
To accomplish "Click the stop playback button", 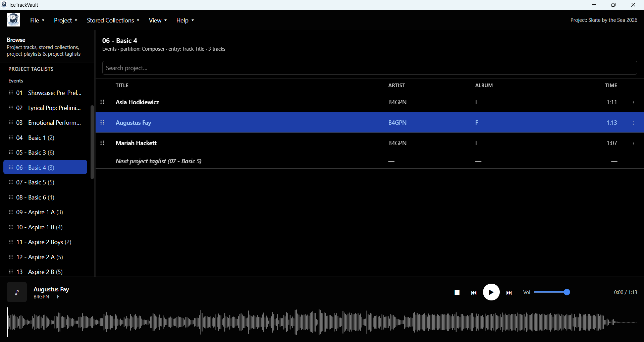I will 457,292.
